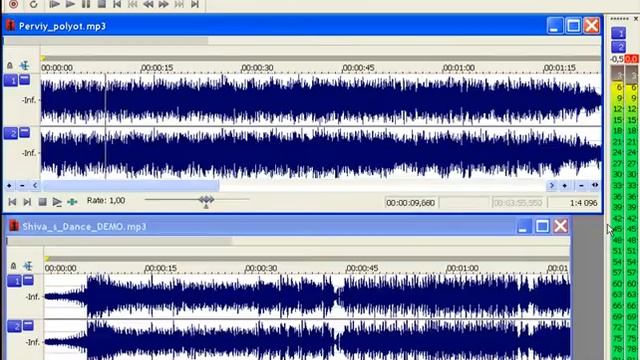Viewport: 640px width, 360px height.
Task: Click the 00:00:30 ruler mark in Perviy_polyot
Action: point(257,68)
